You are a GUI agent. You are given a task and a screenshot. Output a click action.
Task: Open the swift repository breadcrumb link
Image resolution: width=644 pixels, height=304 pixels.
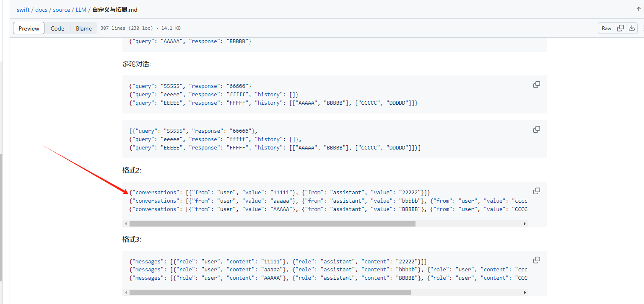23,10
